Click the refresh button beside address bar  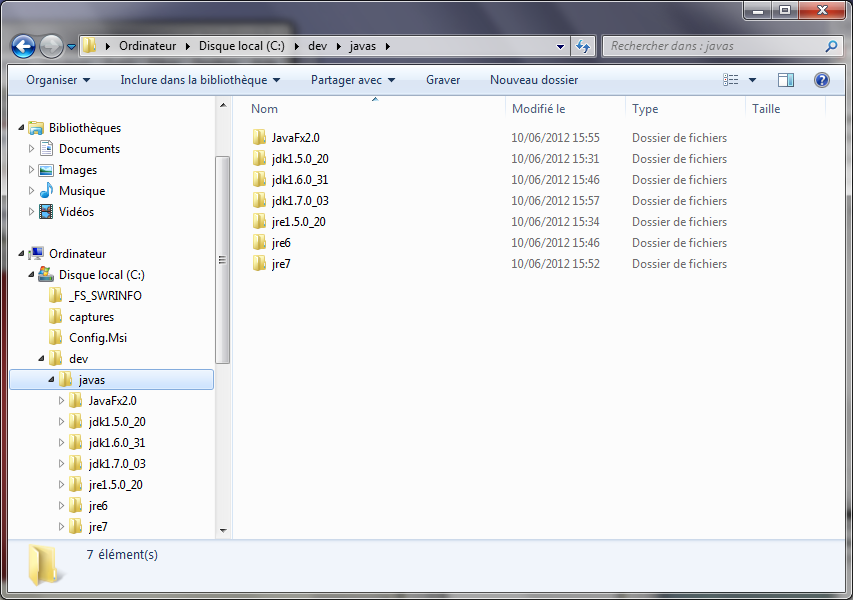(583, 46)
